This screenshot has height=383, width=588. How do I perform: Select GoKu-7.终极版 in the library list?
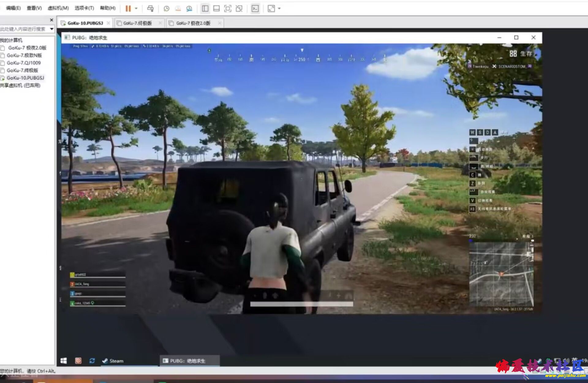(x=22, y=70)
